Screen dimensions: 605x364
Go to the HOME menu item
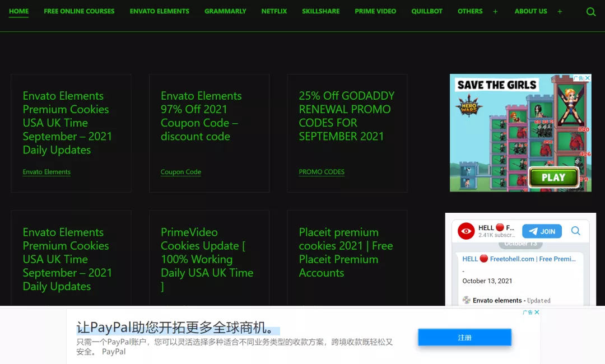[x=19, y=11]
